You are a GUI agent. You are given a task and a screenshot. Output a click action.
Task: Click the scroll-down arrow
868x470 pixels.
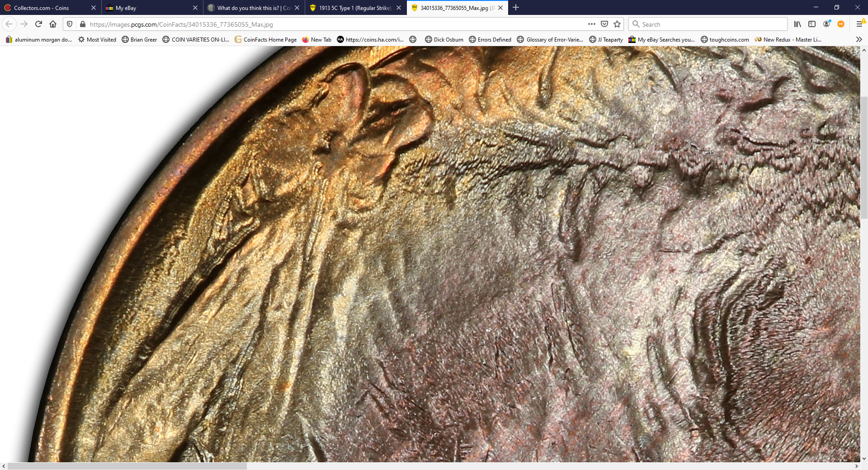[x=864, y=458]
